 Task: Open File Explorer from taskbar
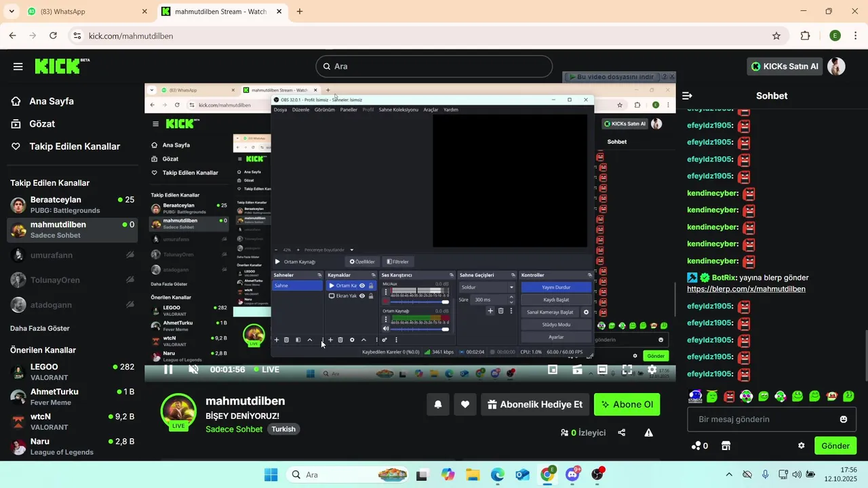tap(472, 474)
